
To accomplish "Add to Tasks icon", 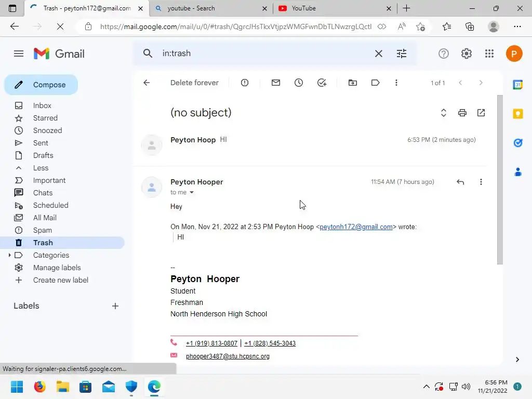I will point(322,83).
